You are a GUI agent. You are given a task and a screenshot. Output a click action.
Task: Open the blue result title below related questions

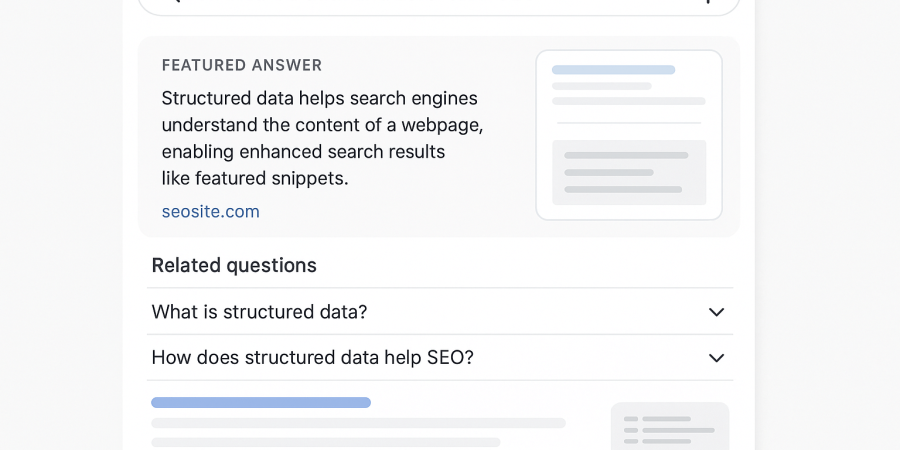[x=261, y=402]
